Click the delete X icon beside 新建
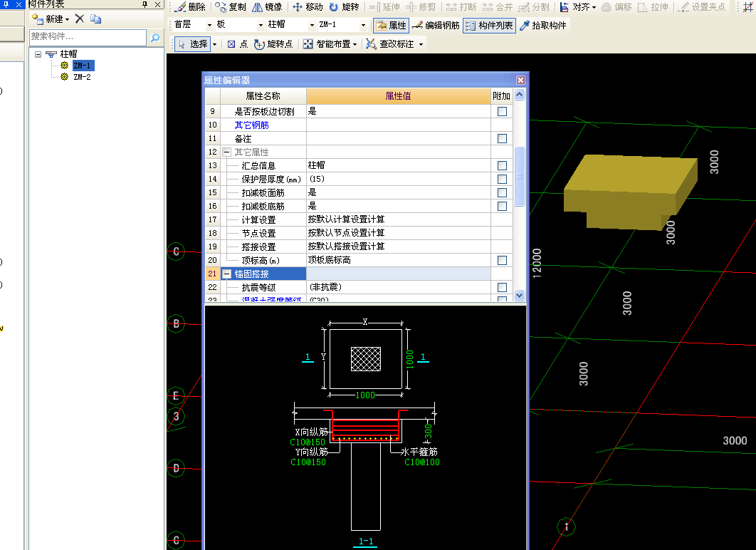The width and height of the screenshot is (756, 550). [x=80, y=19]
